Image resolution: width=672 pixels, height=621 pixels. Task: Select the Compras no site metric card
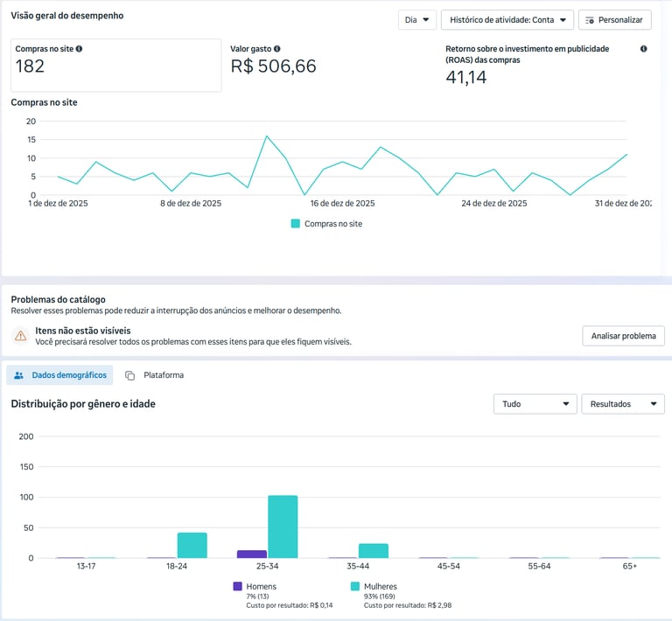[x=116, y=65]
